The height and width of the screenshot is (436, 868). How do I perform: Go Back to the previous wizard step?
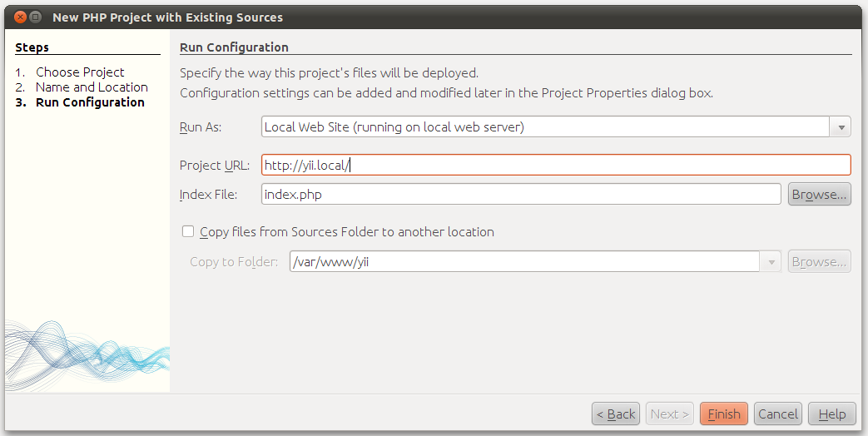[615, 414]
